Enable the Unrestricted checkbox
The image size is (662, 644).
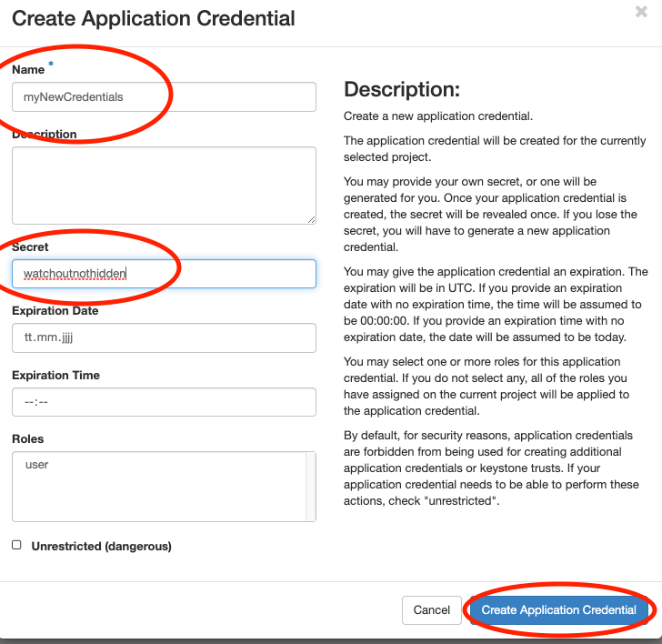[16, 545]
